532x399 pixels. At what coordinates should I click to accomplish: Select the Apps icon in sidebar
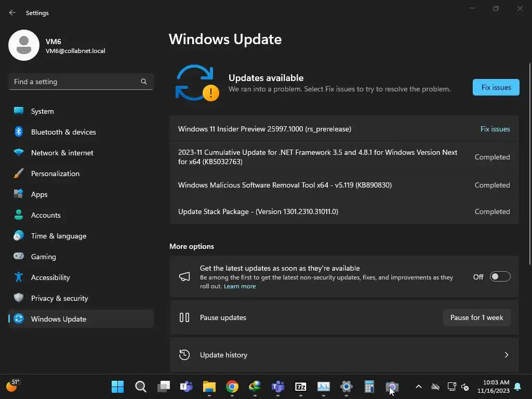pos(19,194)
